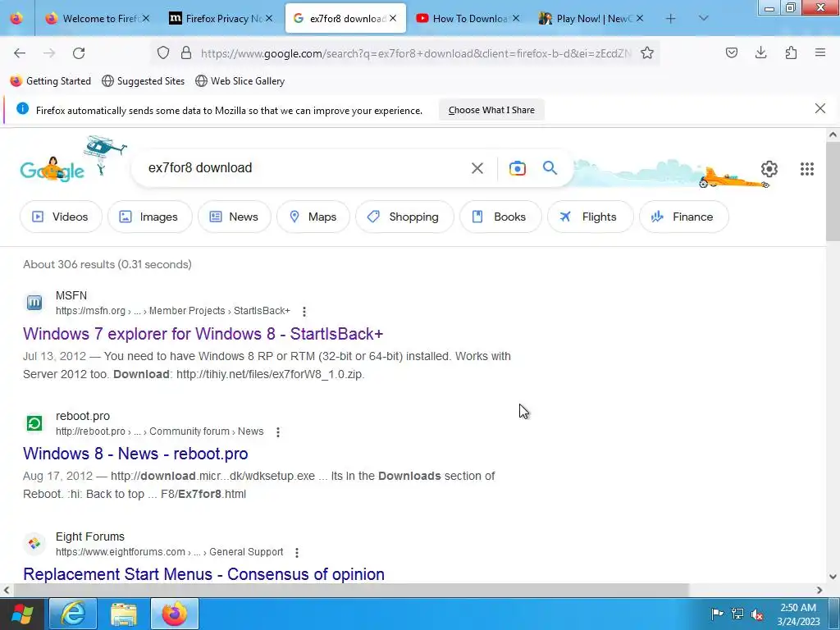Image resolution: width=840 pixels, height=630 pixels.
Task: Click the Google search input field
Action: click(305, 167)
